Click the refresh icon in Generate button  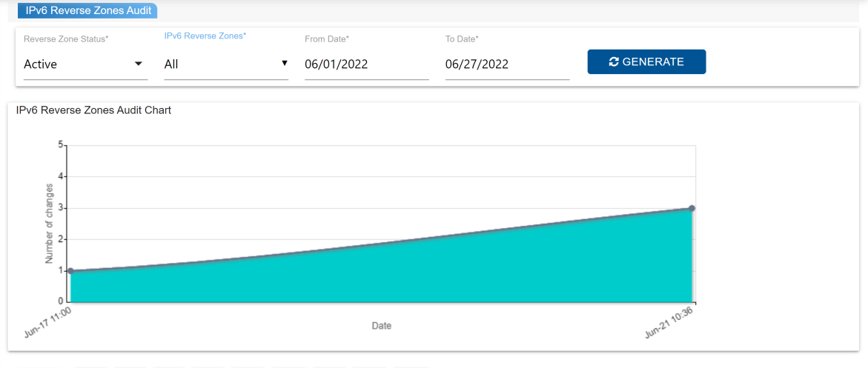(x=614, y=62)
